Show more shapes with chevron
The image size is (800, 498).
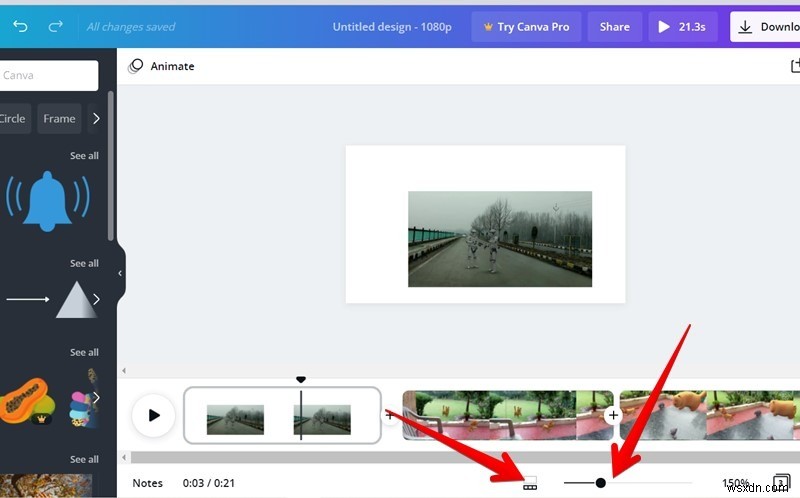(96, 300)
